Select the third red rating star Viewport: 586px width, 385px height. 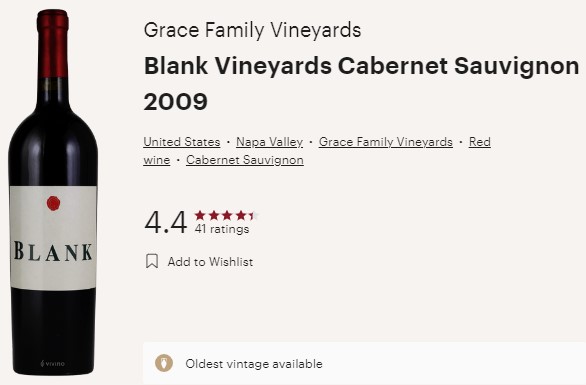[227, 215]
